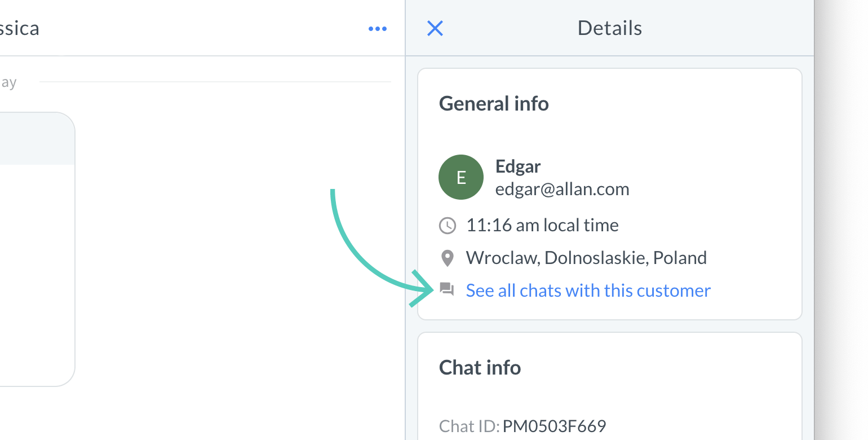The height and width of the screenshot is (440, 868).
Task: Click the Details panel title
Action: tap(609, 28)
